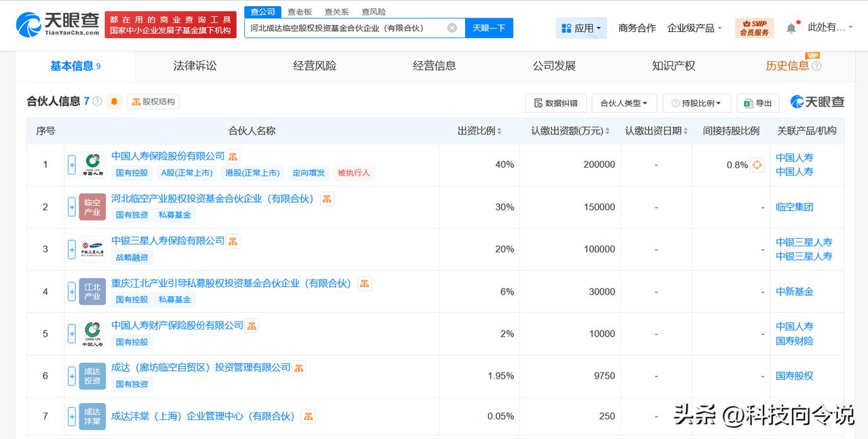This screenshot has height=439, width=868.
Task: Switch to the 经营风险 tab
Action: click(x=315, y=66)
